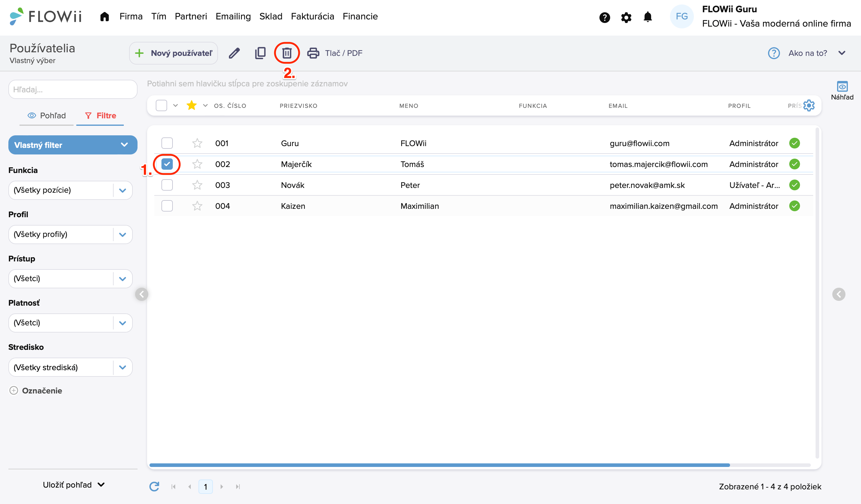
Task: Open the Fakturácia menu
Action: pos(312,16)
